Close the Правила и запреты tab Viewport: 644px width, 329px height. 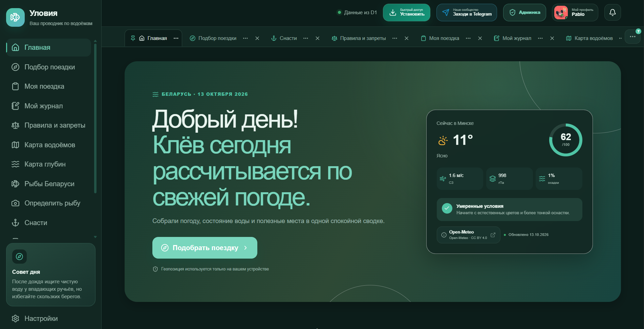[407, 38]
